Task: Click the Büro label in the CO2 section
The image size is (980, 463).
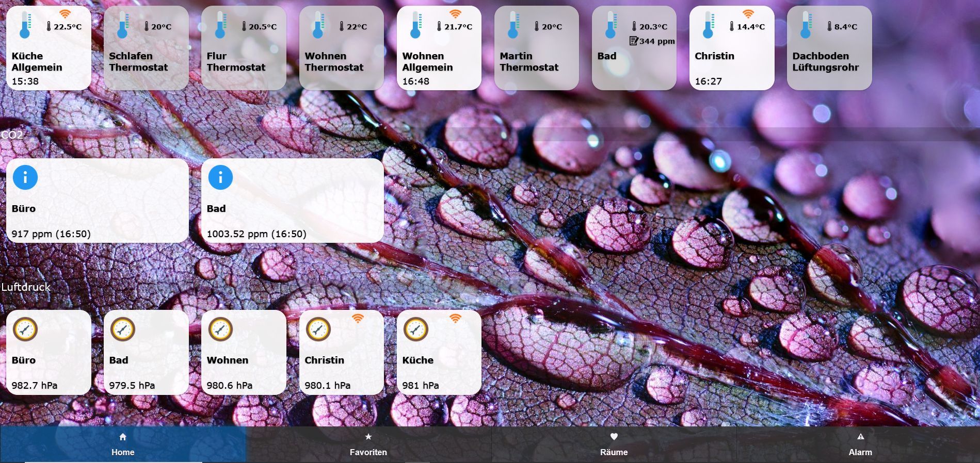Action: click(x=24, y=209)
